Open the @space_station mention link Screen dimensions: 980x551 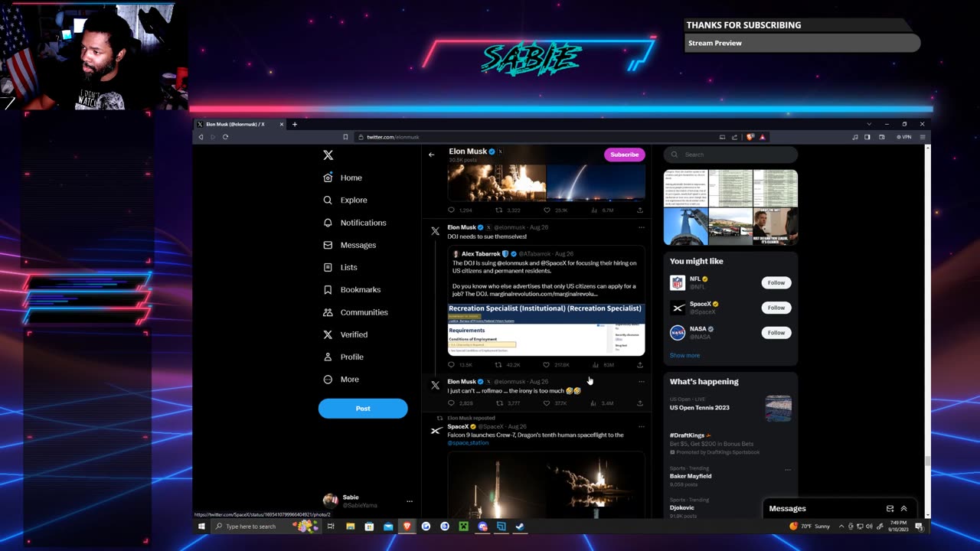468,443
